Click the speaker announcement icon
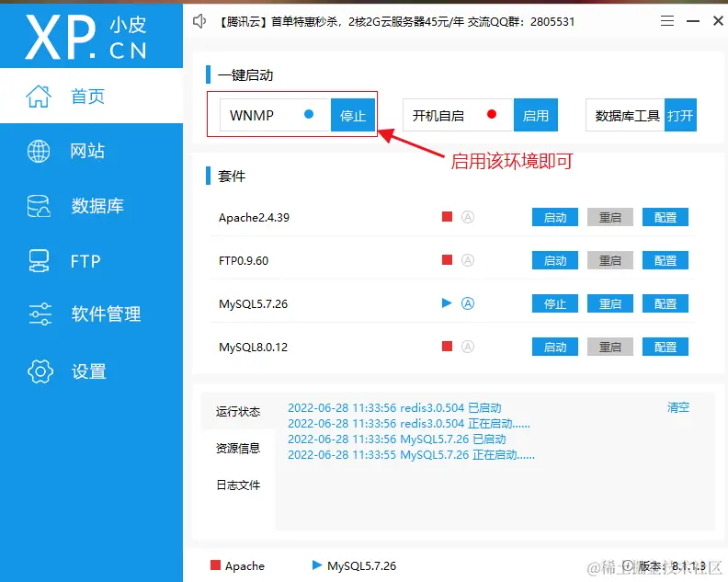The width and height of the screenshot is (728, 582). coord(199,21)
